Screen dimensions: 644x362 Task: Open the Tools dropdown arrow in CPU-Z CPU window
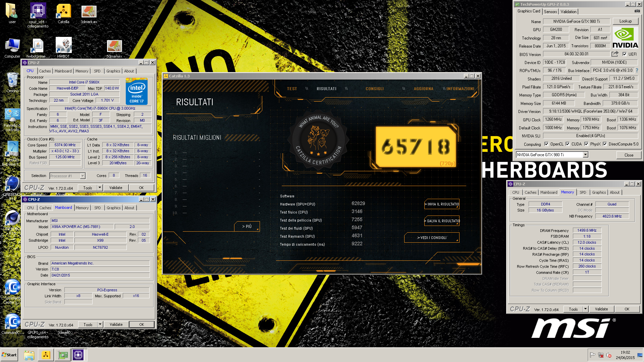pyautogui.click(x=100, y=188)
